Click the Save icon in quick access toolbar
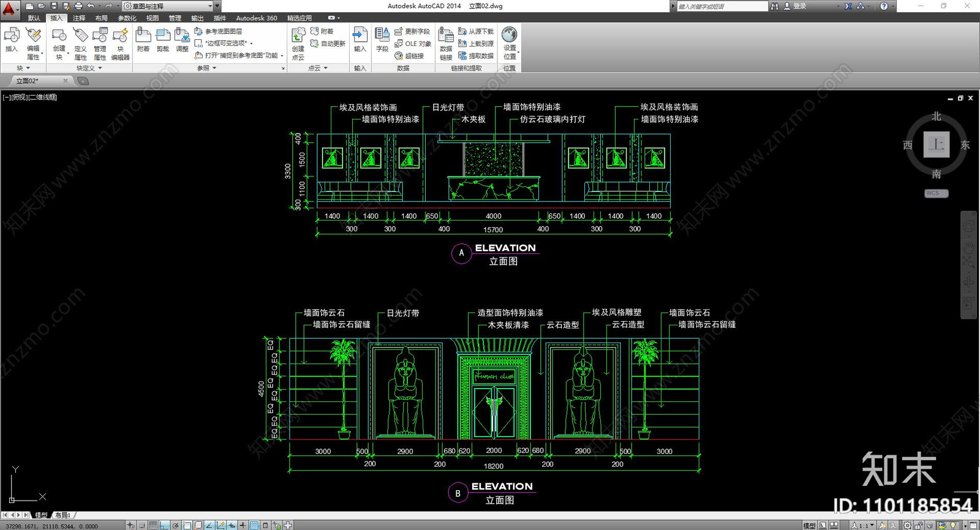Viewport: 980px width, 530px height. pyautogui.click(x=54, y=6)
